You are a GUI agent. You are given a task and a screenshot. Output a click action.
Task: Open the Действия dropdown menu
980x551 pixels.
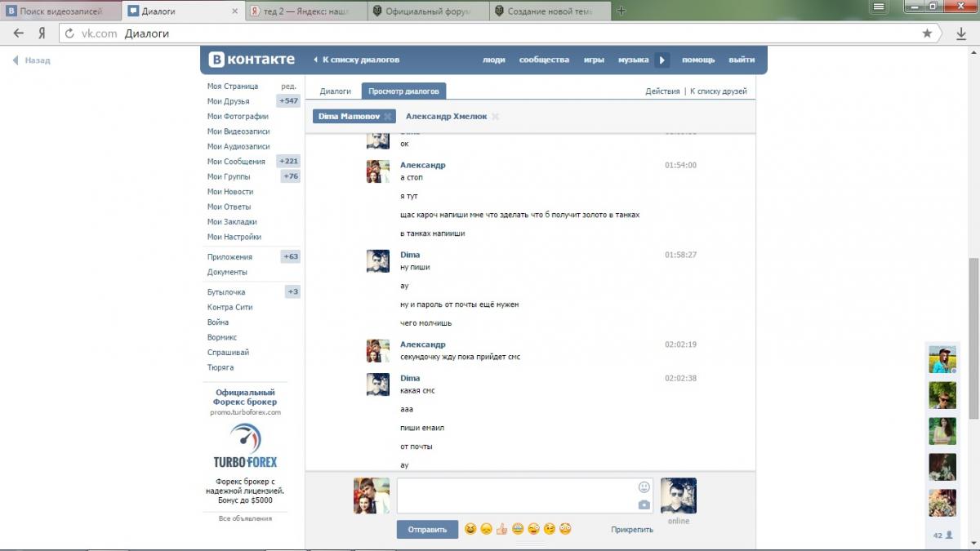pos(662,91)
